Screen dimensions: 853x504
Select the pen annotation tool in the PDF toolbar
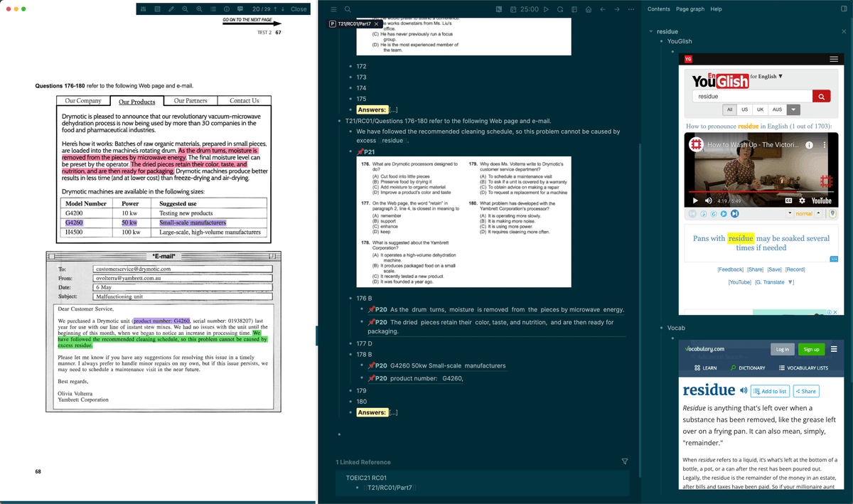[171, 9]
